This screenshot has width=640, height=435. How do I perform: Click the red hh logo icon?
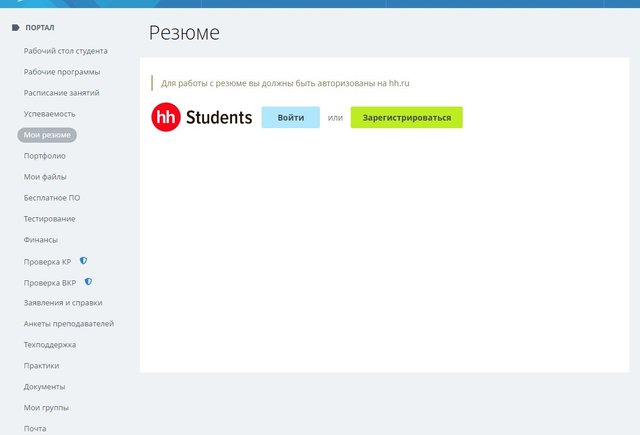(x=166, y=117)
